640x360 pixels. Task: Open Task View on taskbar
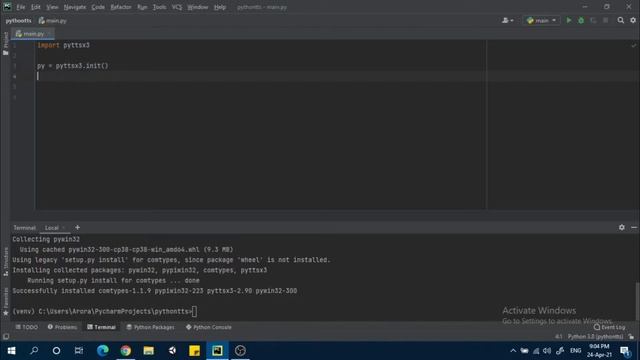79,351
